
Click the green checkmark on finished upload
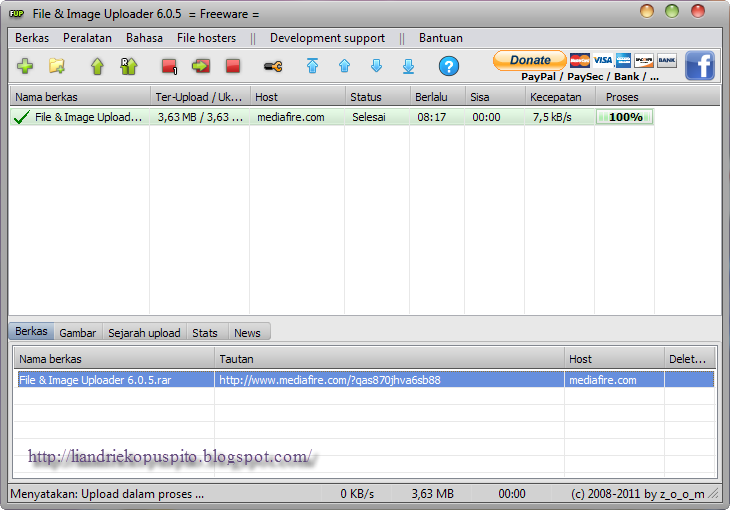click(22, 117)
